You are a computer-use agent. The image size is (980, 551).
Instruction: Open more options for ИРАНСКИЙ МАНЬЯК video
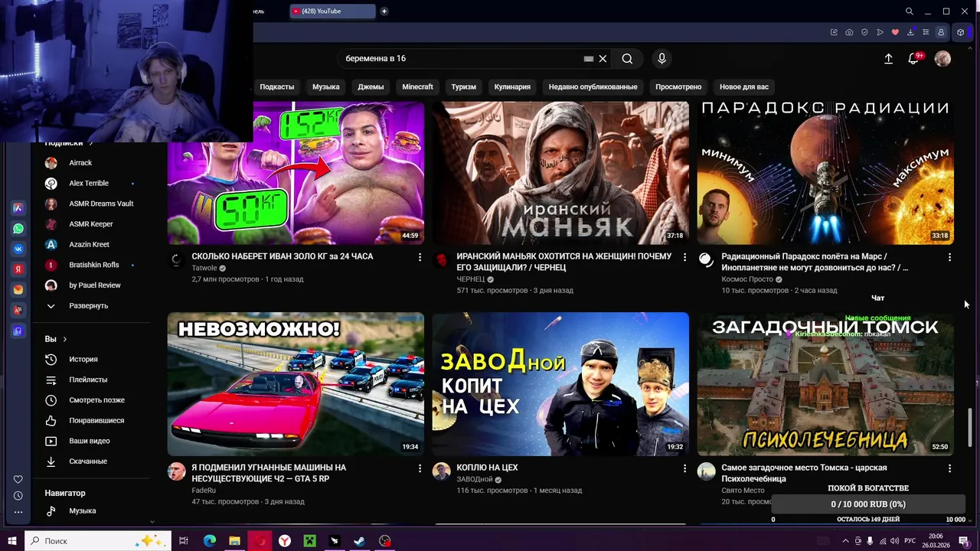tap(684, 257)
